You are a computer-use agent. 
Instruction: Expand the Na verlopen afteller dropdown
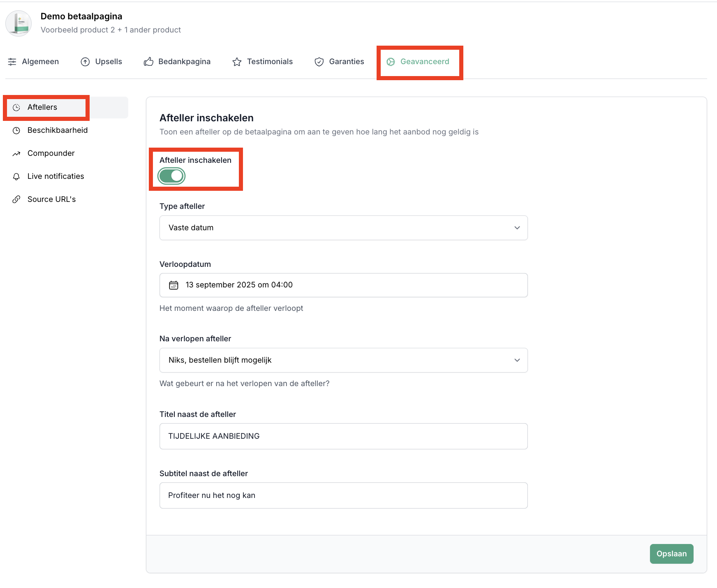pyautogui.click(x=343, y=360)
